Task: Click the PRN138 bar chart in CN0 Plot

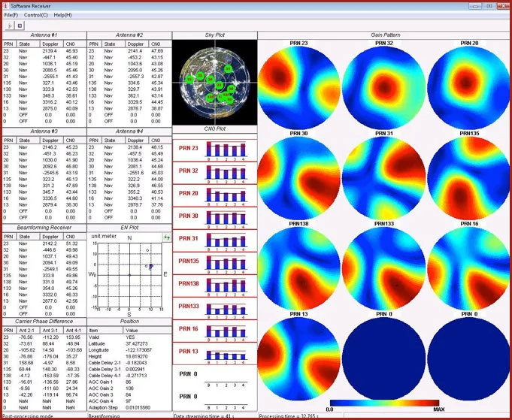Action: [226, 286]
